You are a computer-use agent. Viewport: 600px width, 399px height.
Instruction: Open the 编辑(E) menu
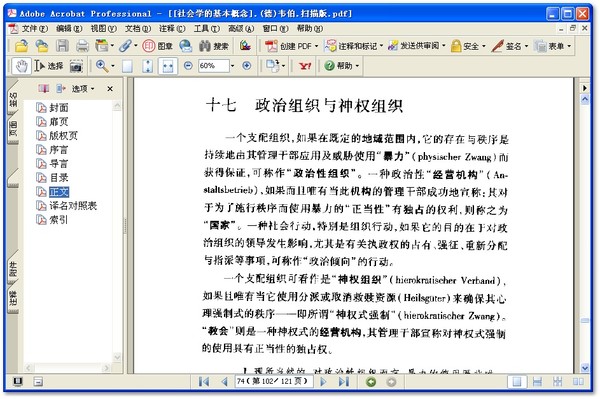(x=69, y=29)
